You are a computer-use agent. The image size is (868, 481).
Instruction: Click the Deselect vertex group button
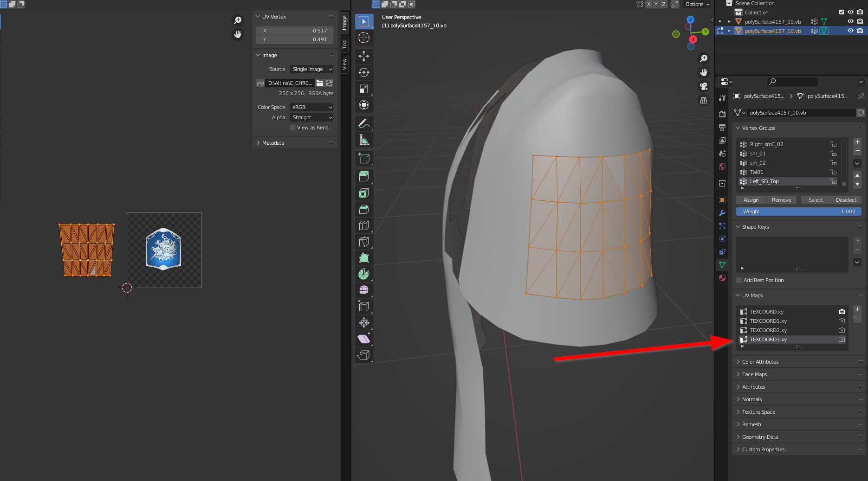coord(846,200)
